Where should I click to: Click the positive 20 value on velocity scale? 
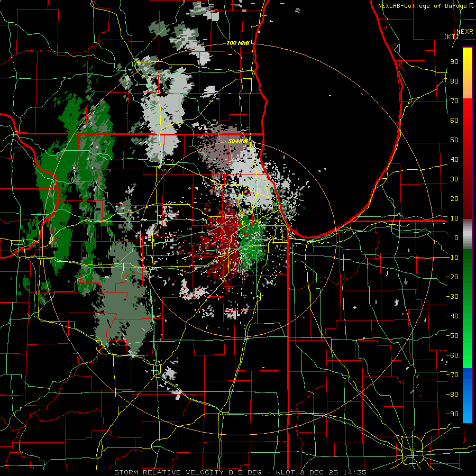(454, 198)
